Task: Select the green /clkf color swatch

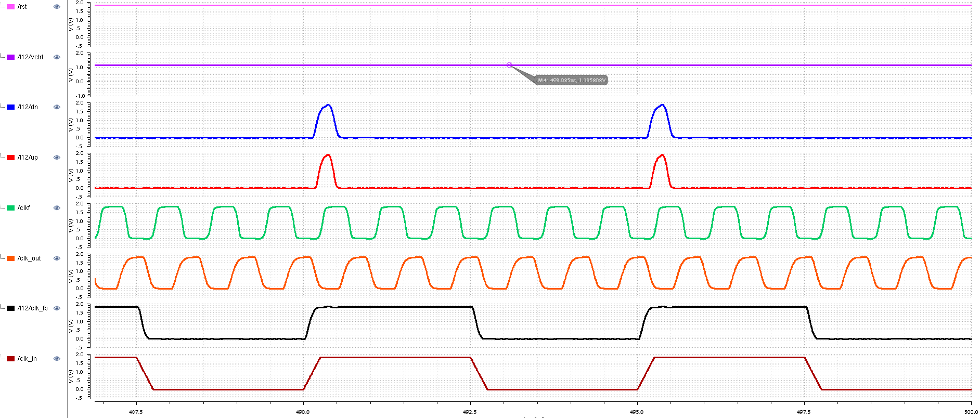Action: [10, 208]
